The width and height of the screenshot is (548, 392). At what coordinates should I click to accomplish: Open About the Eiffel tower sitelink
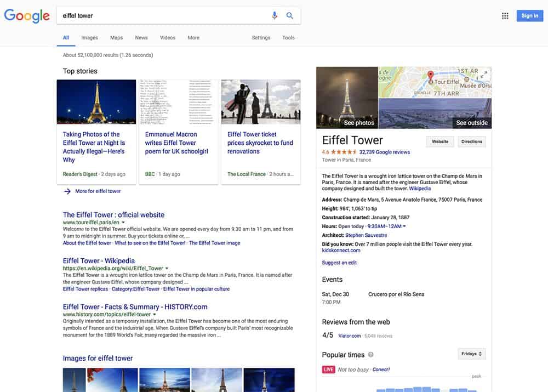[x=87, y=243]
